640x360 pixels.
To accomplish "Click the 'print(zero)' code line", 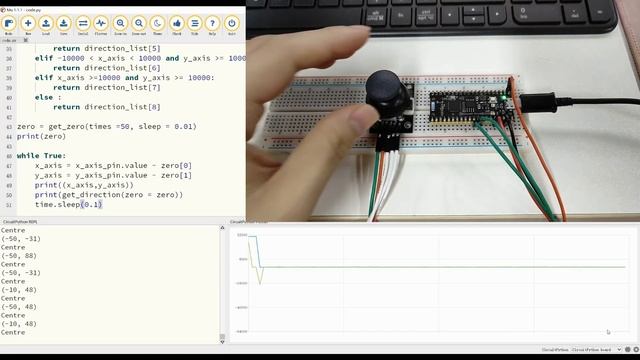I will (41, 136).
